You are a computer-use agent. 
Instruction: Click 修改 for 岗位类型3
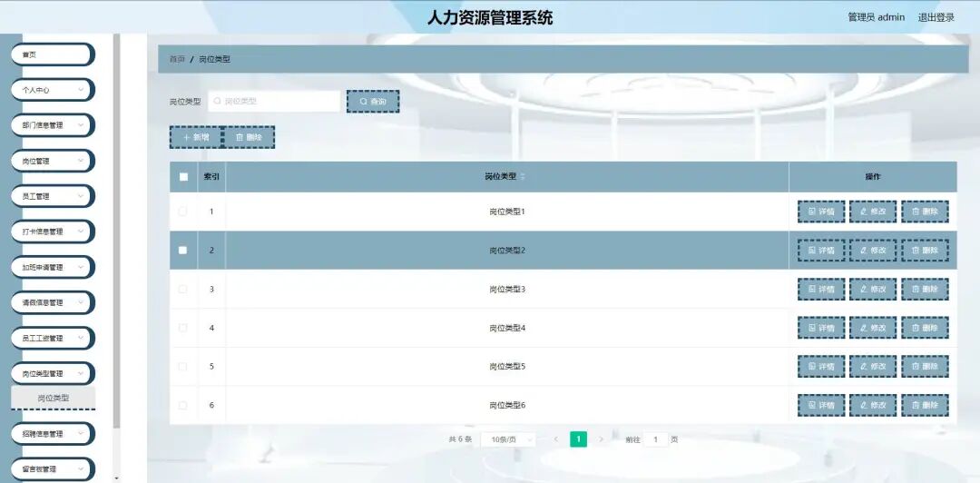(x=873, y=289)
